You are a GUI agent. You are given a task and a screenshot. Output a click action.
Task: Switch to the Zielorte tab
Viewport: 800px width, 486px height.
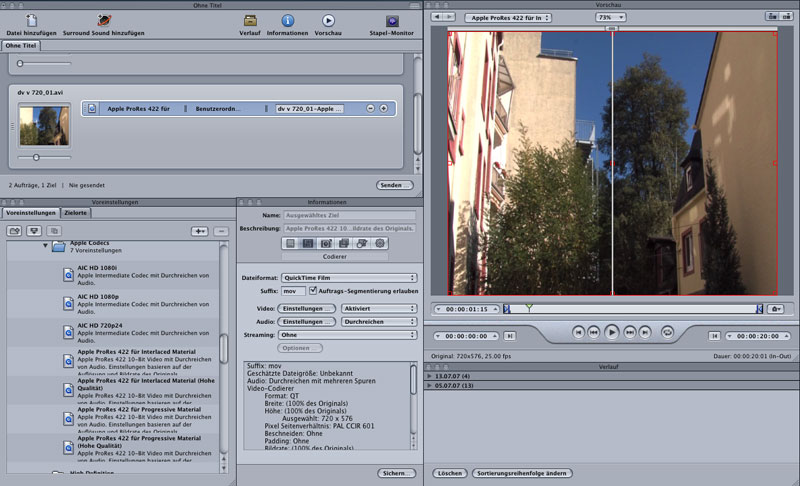click(x=76, y=213)
